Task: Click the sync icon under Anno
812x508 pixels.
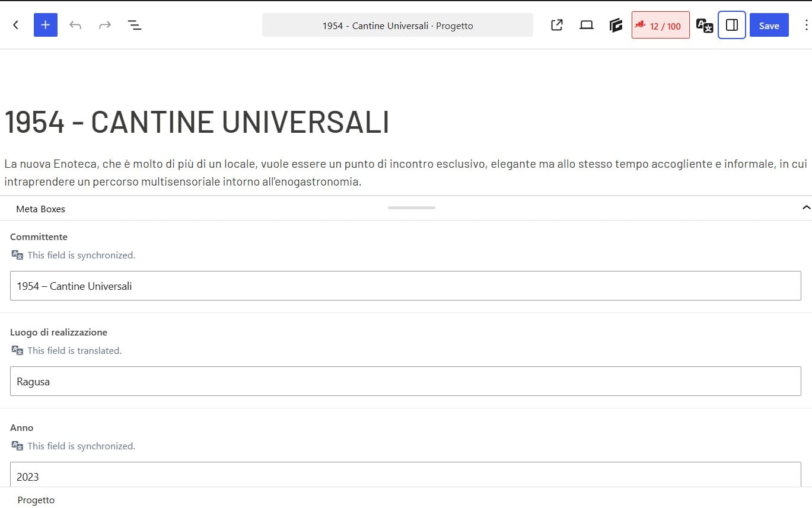Action: pos(17,446)
